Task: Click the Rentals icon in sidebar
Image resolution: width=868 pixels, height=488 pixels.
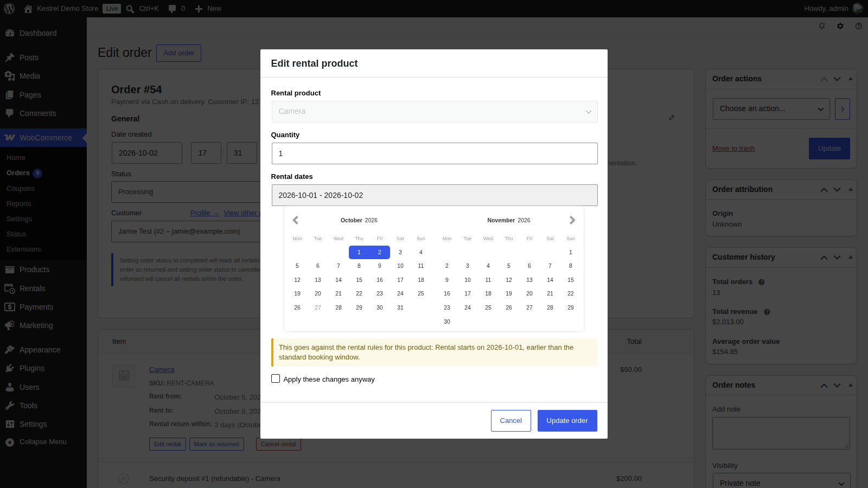Action: click(10, 288)
